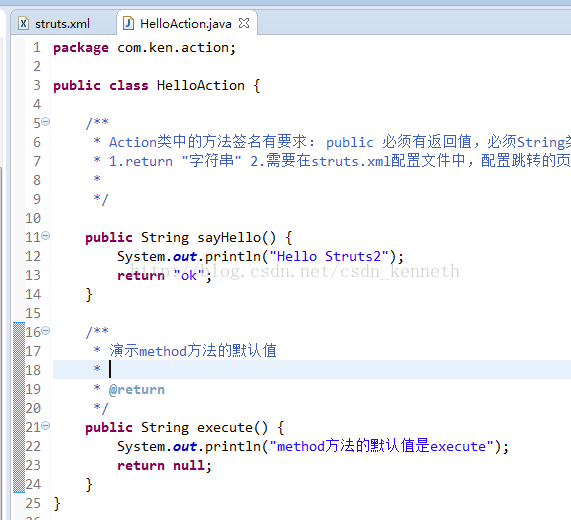571x520 pixels.
Task: Click the 演示method方法的默认值 comment text
Action: click(193, 351)
